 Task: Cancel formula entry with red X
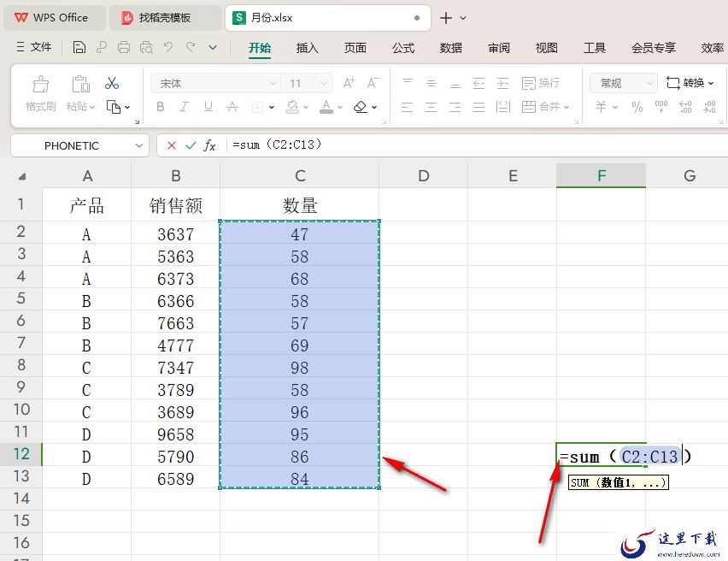[x=172, y=145]
